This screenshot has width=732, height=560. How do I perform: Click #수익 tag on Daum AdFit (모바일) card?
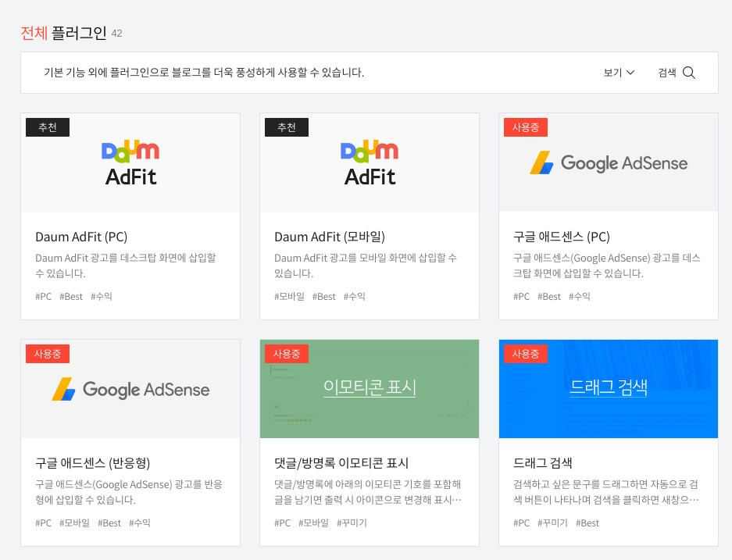point(355,297)
